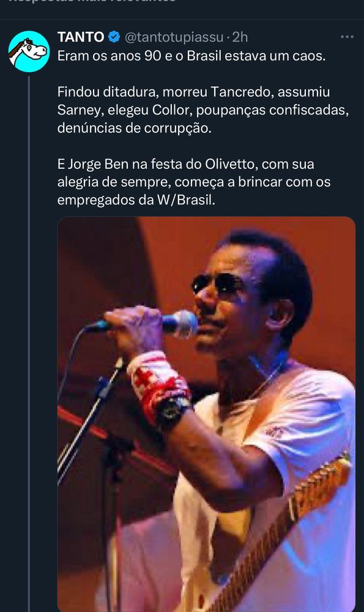Expand the partially hidden replies sort header
Screen dimensions: 364x612
(92, 2)
